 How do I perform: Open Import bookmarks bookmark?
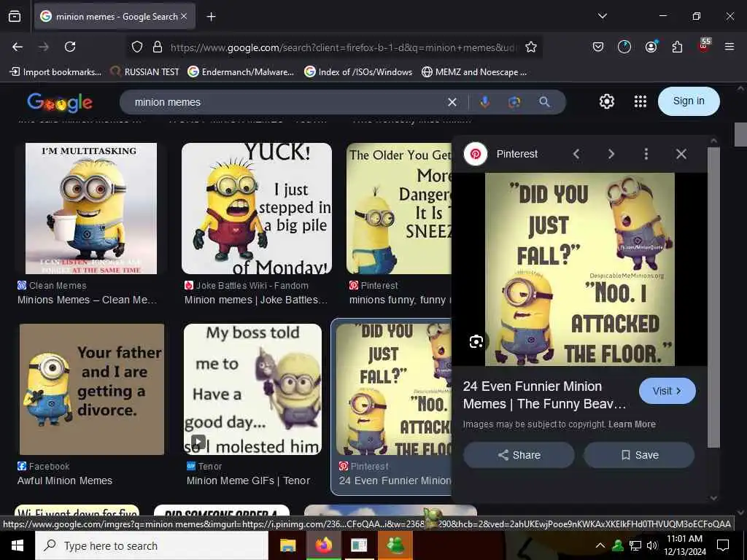click(55, 72)
